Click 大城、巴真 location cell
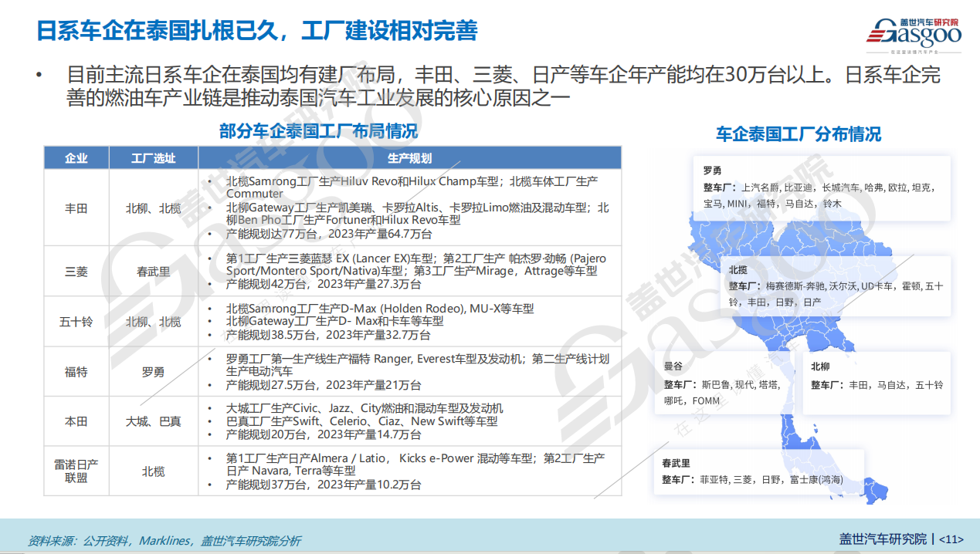980x554 pixels. point(154,422)
